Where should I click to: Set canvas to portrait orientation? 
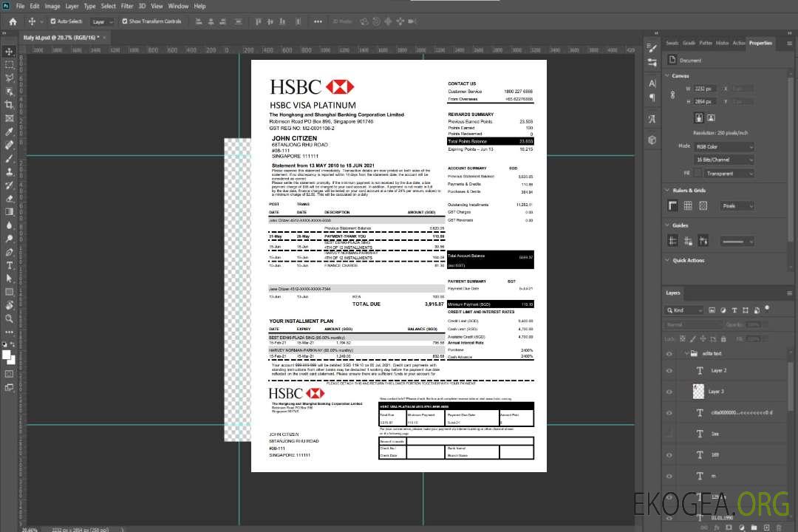point(699,117)
